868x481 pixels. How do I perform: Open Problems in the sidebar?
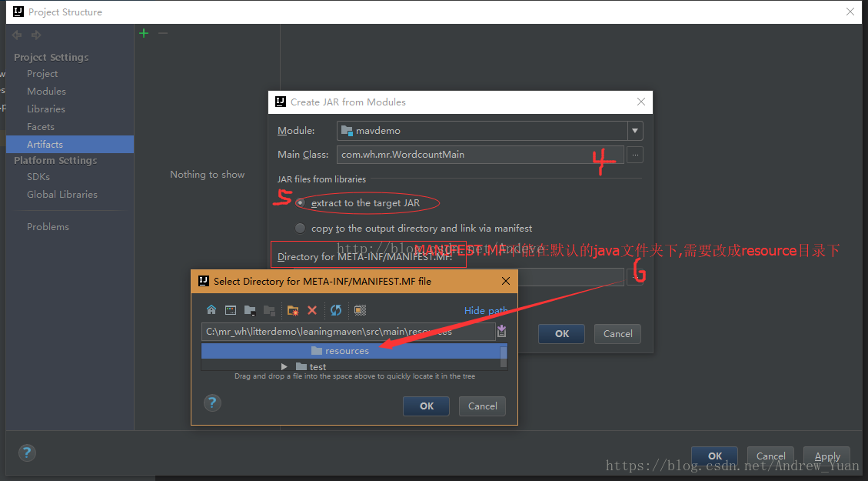point(48,226)
